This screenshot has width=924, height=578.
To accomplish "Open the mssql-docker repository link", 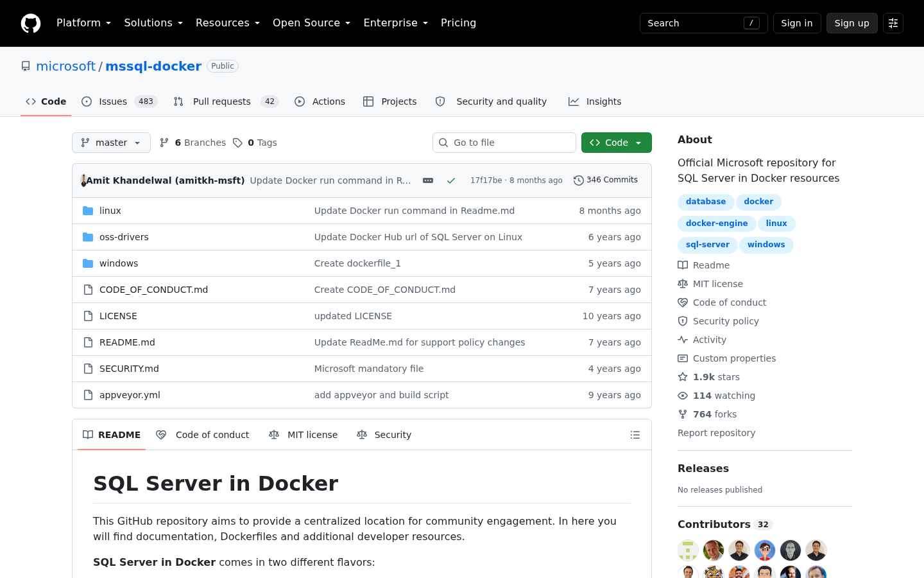I will tap(153, 66).
